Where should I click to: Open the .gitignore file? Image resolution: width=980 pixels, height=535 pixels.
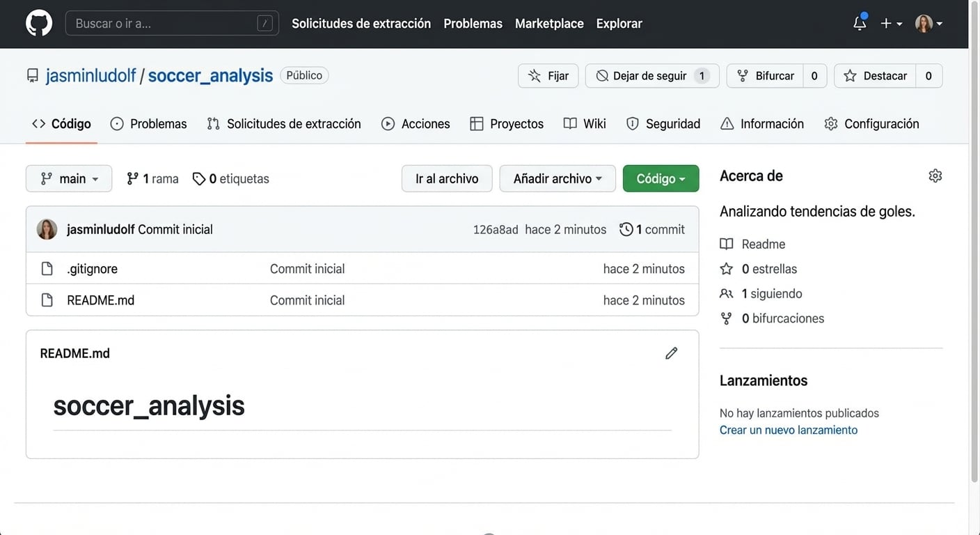tap(93, 269)
